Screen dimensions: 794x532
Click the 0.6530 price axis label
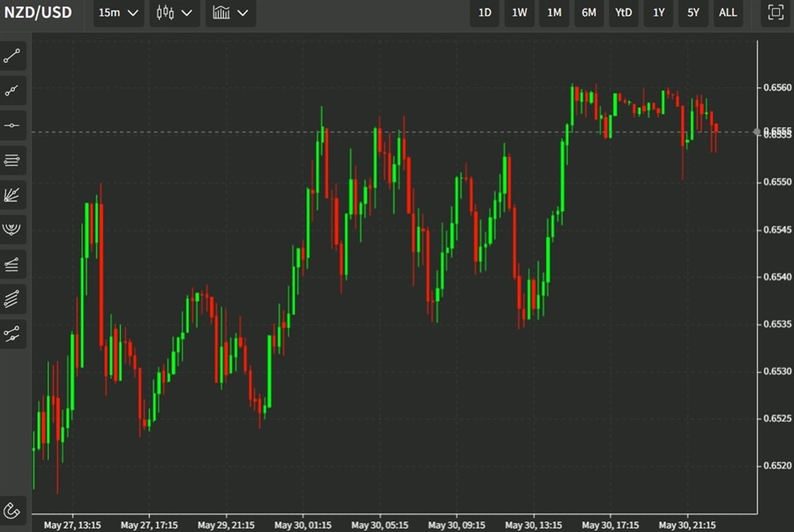777,371
